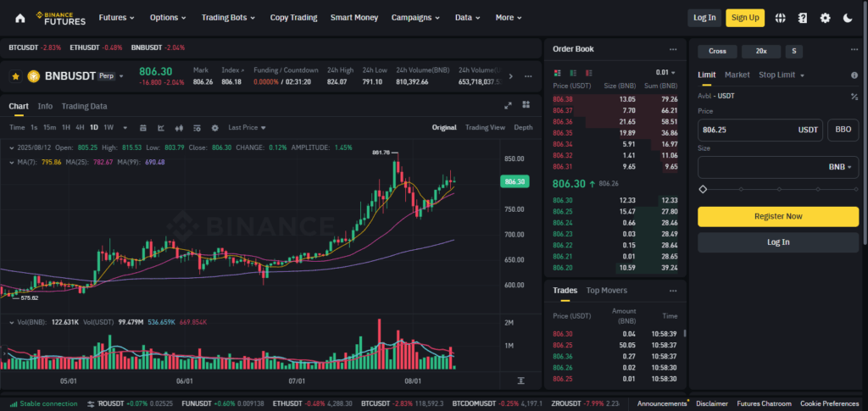Screen dimensions: 868x411
Task: Switch chart to Depth view
Action: click(523, 128)
